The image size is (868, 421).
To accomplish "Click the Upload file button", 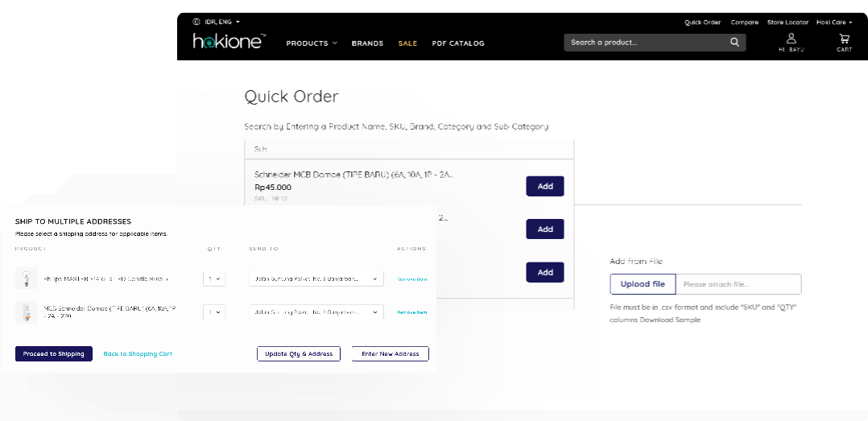I will click(x=643, y=284).
